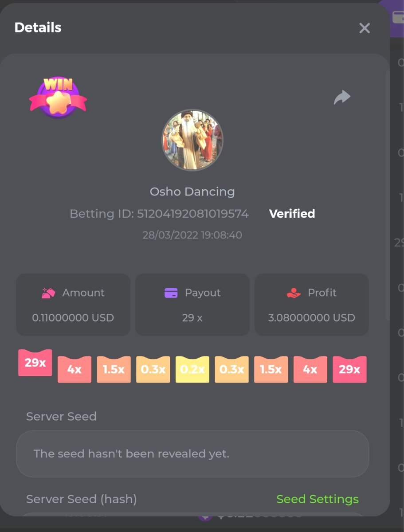404x532 pixels.
Task: Click the share arrow icon
Action: coord(342,97)
